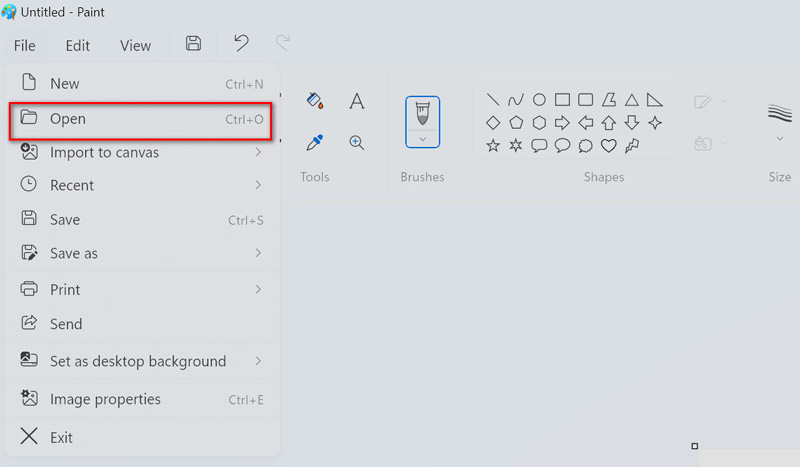Open the Edit menu
The height and width of the screenshot is (467, 800).
tap(78, 45)
